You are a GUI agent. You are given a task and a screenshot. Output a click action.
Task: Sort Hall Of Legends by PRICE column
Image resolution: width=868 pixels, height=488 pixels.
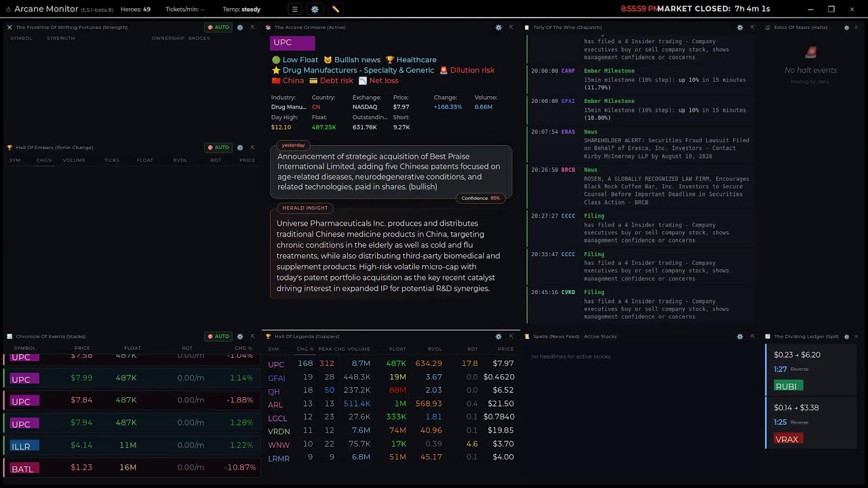506,349
